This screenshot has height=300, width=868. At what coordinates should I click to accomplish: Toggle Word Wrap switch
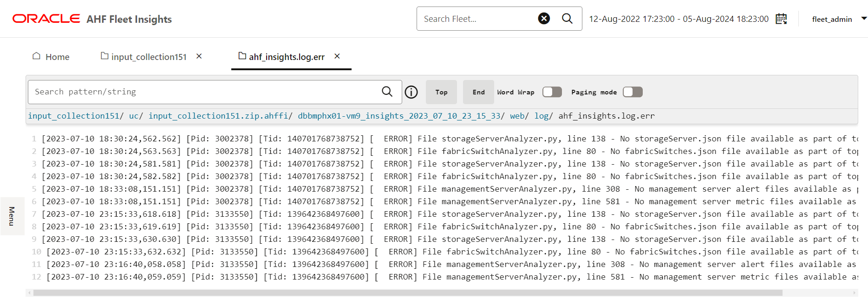[552, 92]
